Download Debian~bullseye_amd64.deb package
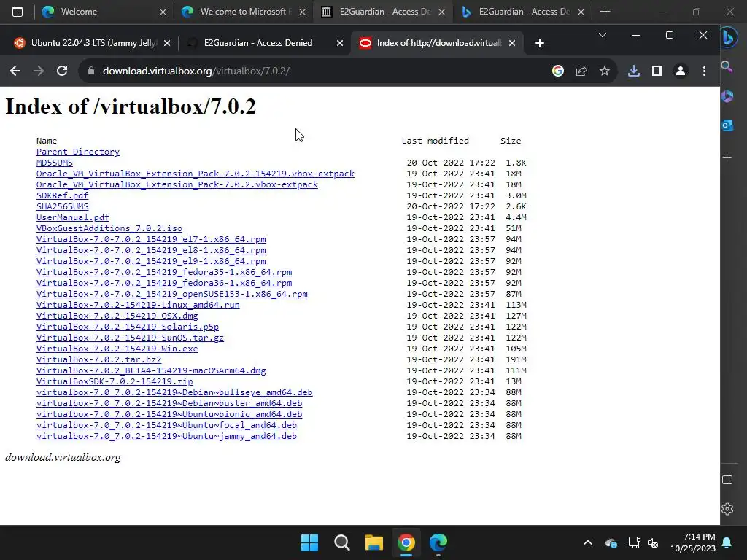Image resolution: width=747 pixels, height=560 pixels. click(174, 392)
